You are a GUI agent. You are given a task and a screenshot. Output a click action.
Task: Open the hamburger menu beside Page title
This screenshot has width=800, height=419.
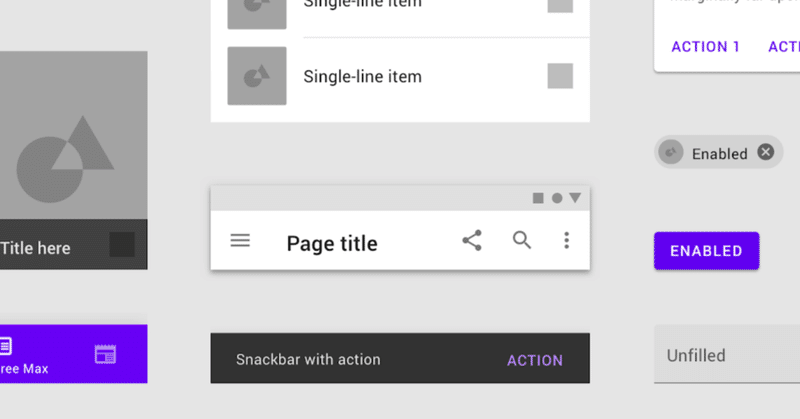[240, 240]
